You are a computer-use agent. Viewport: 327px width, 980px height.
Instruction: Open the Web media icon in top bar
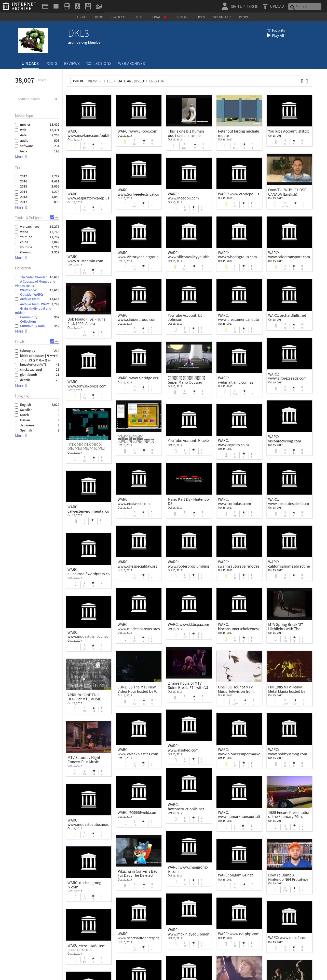(45, 6)
